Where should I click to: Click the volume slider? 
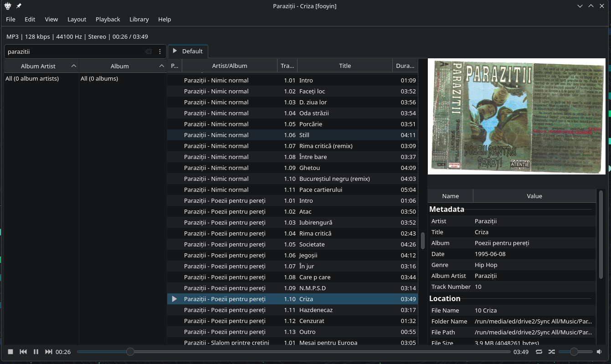(x=575, y=352)
